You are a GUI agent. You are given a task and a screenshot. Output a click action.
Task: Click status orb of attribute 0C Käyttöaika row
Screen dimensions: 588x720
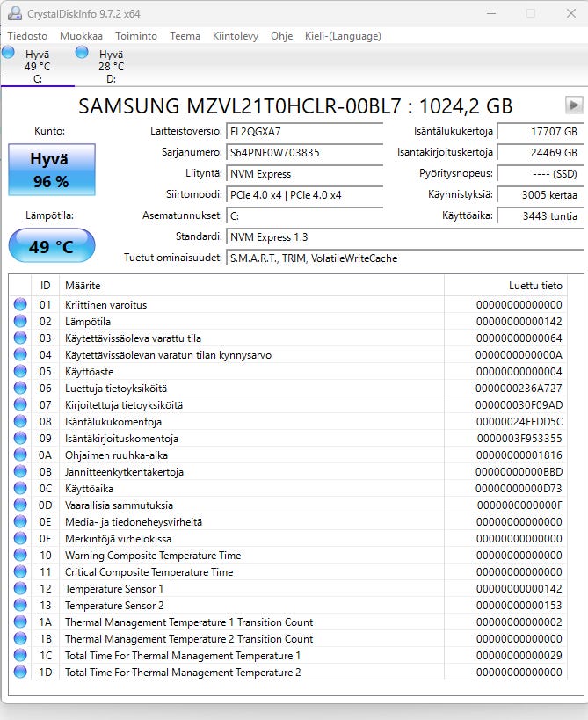[x=20, y=488]
